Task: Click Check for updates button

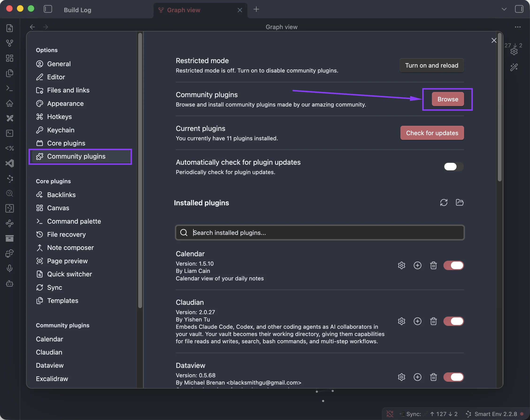Action: click(432, 133)
